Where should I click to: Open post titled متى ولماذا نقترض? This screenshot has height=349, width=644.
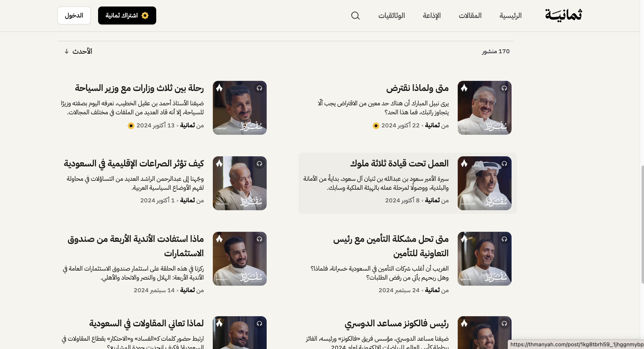(x=417, y=88)
